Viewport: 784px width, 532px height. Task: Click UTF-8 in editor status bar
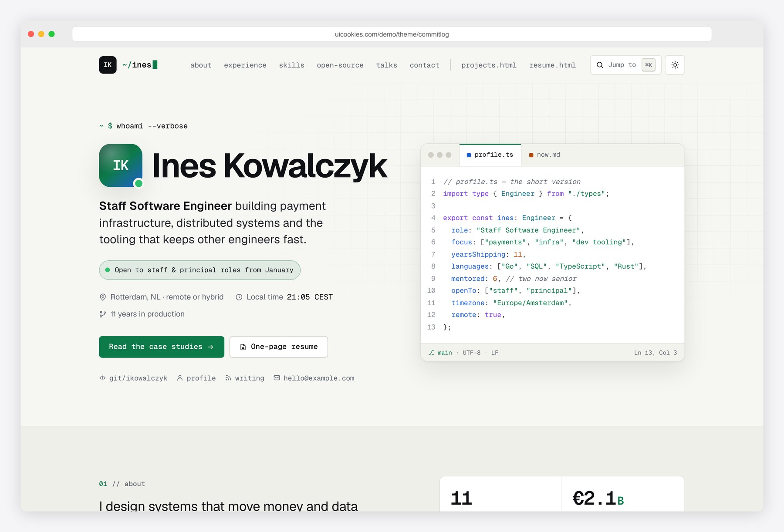471,353
